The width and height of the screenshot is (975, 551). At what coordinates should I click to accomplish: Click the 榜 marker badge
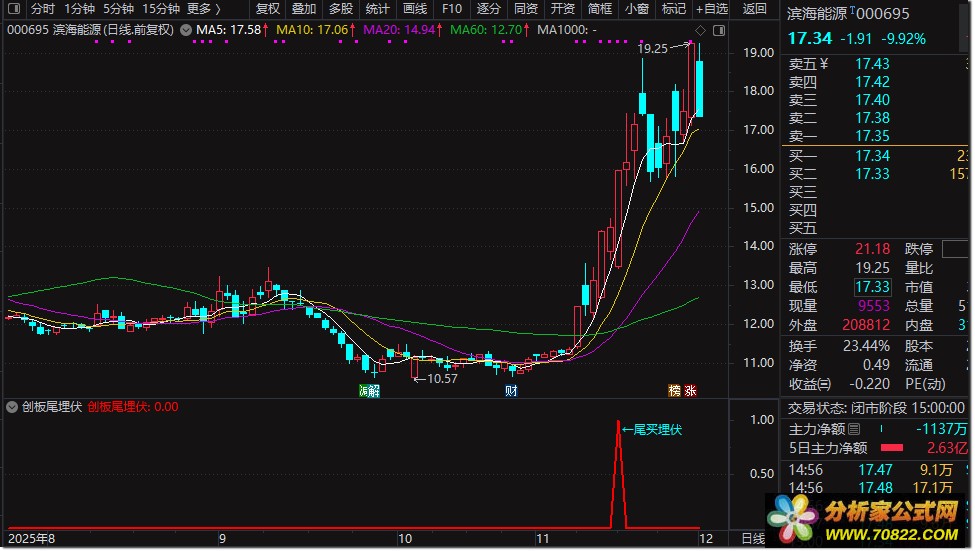(675, 391)
